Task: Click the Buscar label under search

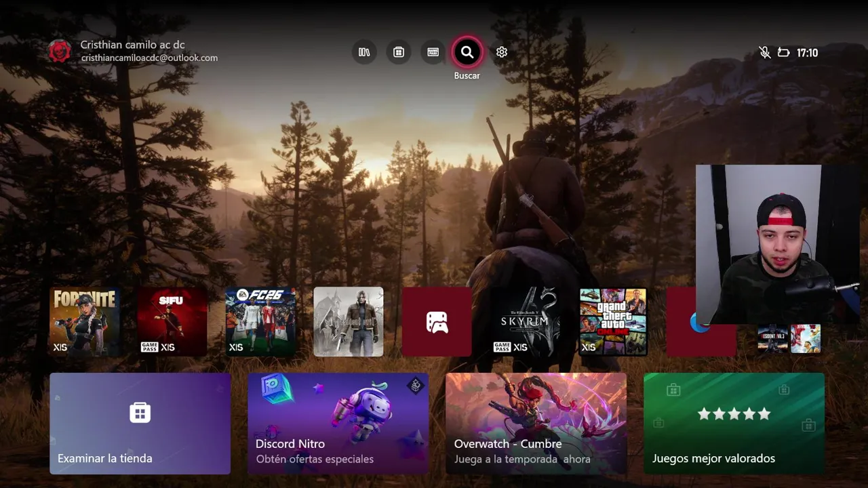Action: point(467,75)
